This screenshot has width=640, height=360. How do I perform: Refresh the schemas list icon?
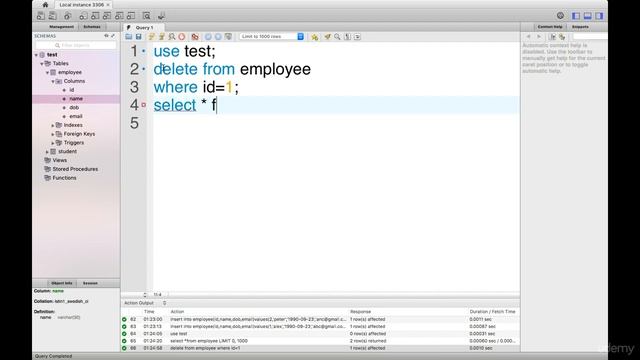107,36
